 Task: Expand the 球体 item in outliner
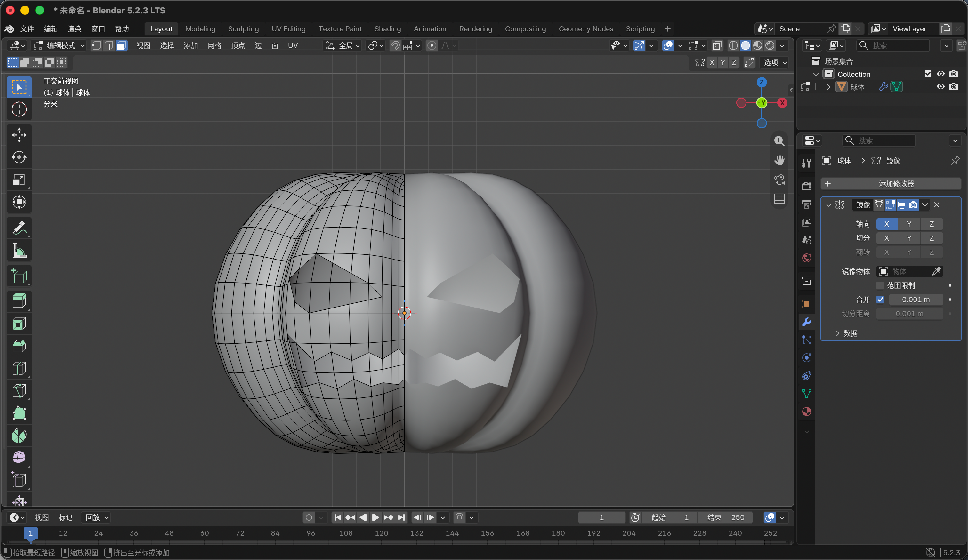828,87
